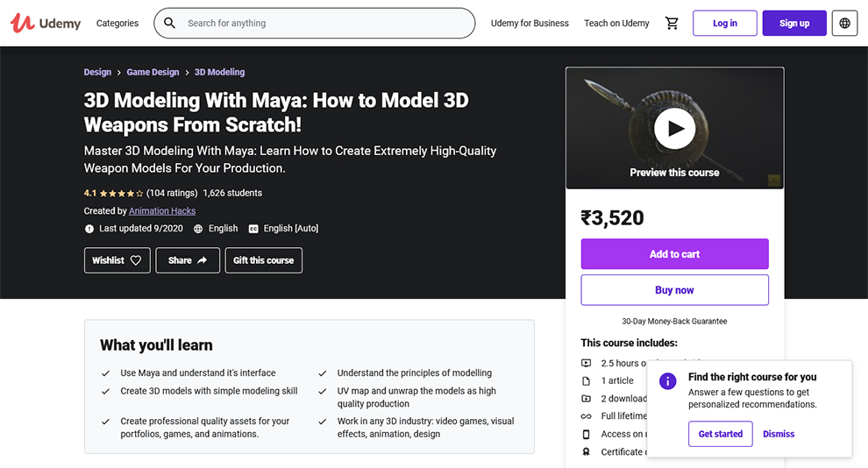Click the Log in button
The width and height of the screenshot is (868, 468).
coord(724,24)
